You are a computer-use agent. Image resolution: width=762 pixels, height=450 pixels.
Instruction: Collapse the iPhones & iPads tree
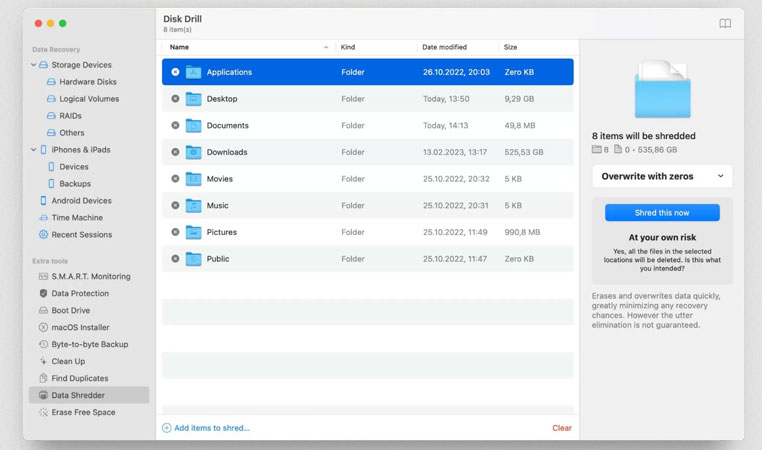point(33,150)
